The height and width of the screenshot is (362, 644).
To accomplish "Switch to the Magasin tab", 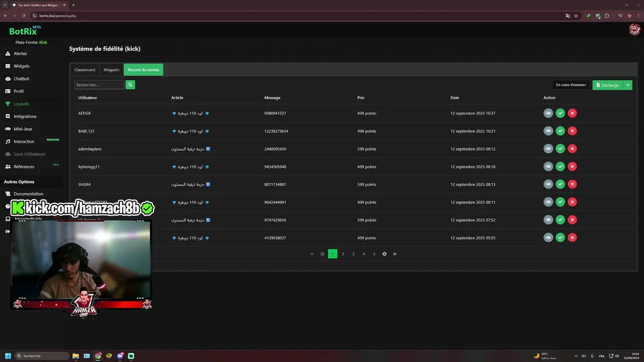I will [x=112, y=70].
